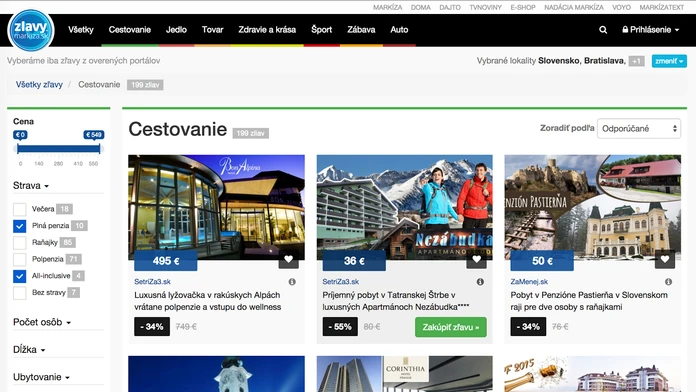
Task: Open the Auto category
Action: tap(399, 30)
